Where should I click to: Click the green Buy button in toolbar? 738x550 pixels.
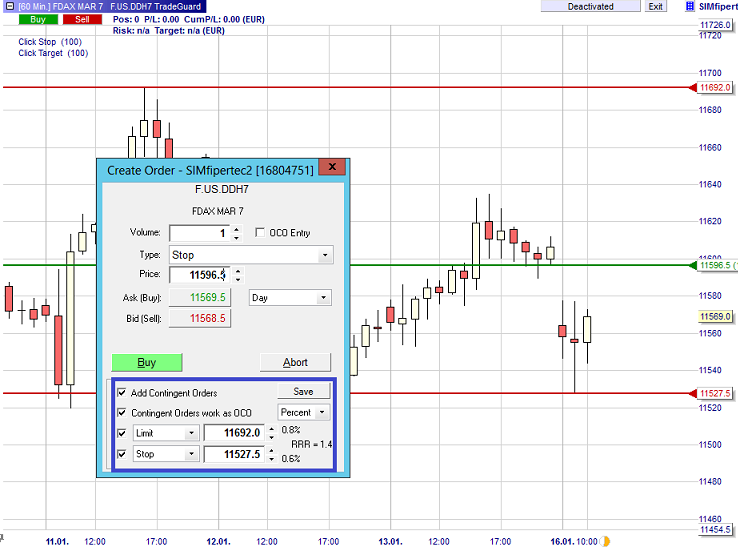pyautogui.click(x=37, y=19)
